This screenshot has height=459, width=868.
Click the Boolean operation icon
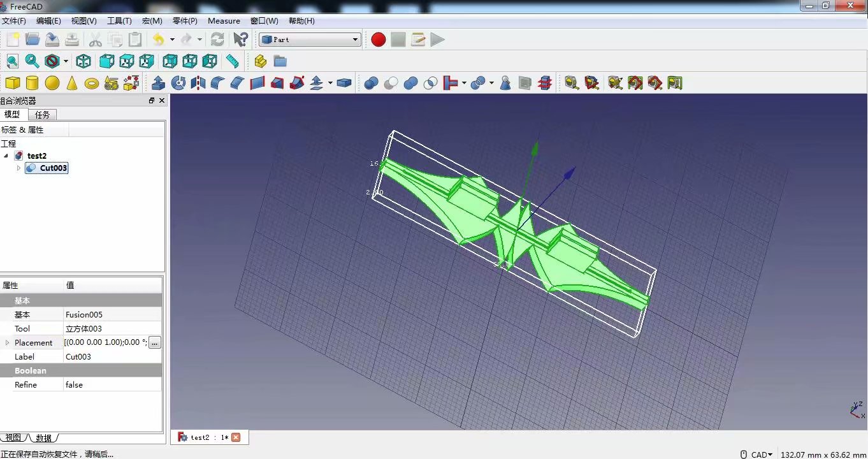tap(372, 83)
